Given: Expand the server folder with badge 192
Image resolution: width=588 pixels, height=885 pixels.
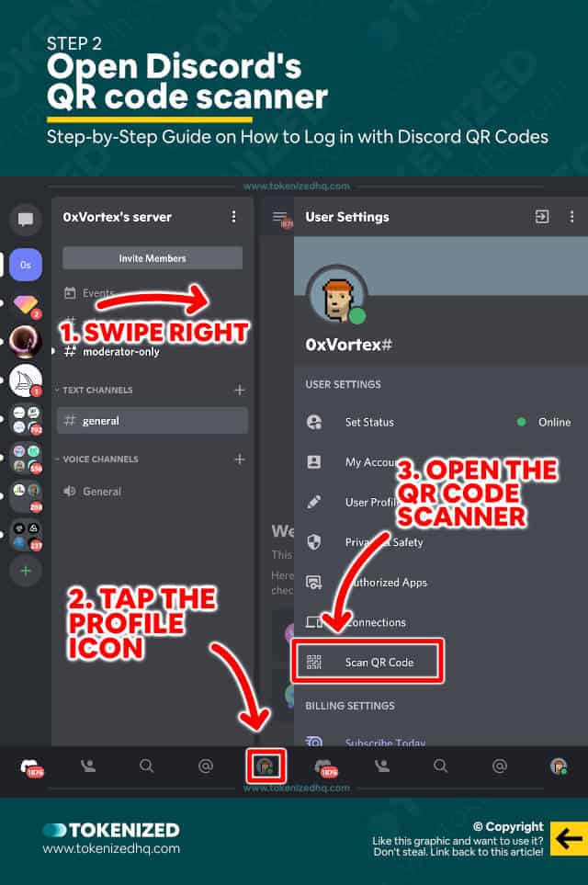Looking at the screenshot, I should (27, 421).
